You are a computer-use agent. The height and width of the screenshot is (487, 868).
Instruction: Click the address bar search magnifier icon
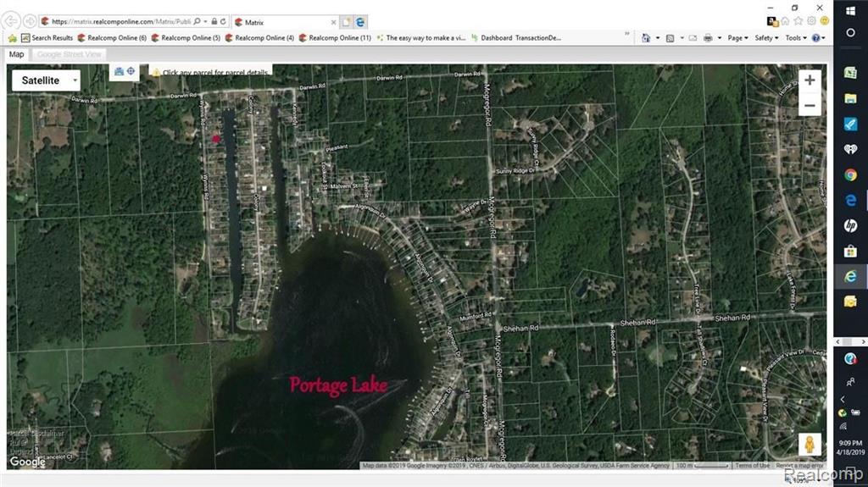click(197, 21)
